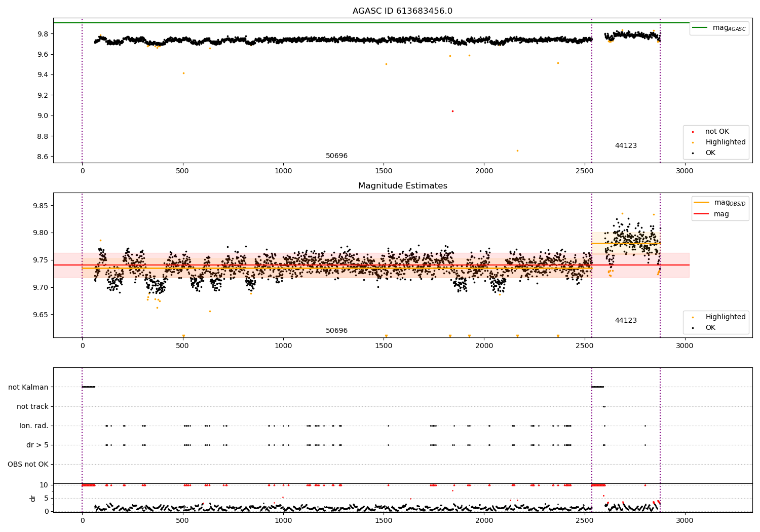Click the 'dr > 5' axis label
This screenshot has height=532, width=760.
pos(37,445)
